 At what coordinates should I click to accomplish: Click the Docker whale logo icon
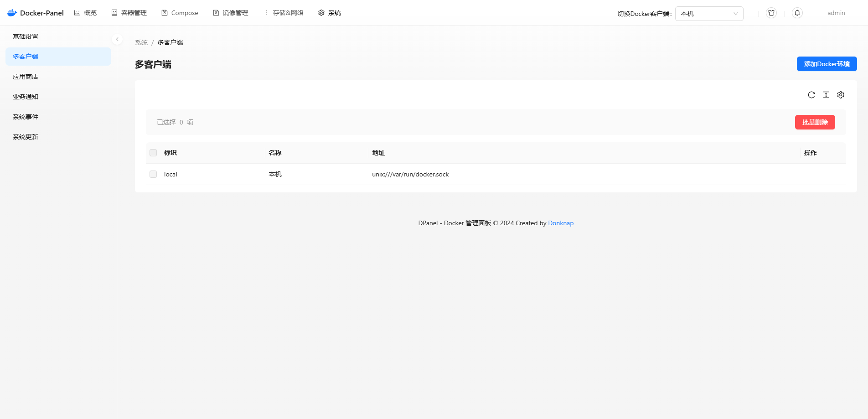(12, 13)
